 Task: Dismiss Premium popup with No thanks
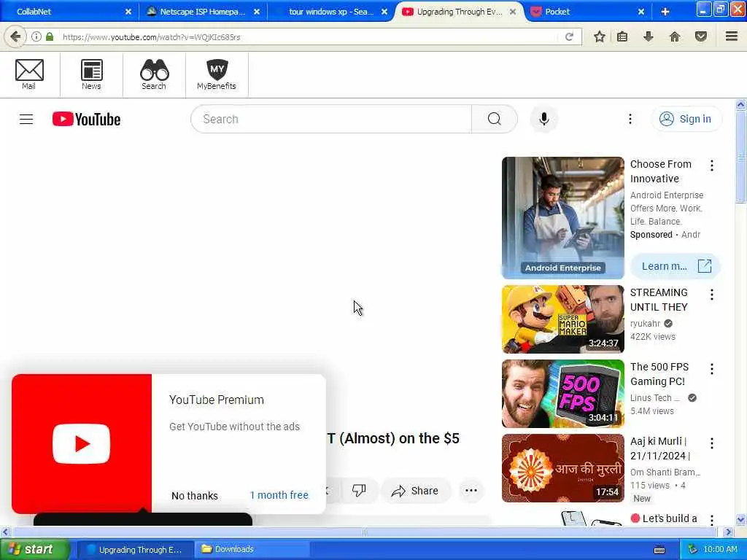tap(194, 496)
